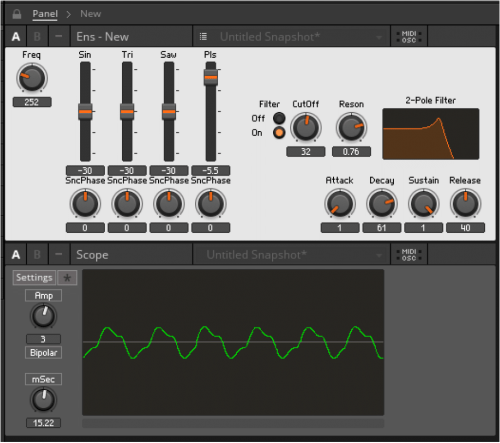Image resolution: width=500 pixels, height=443 pixels.
Task: Set the Filter to On
Action: tap(279, 133)
